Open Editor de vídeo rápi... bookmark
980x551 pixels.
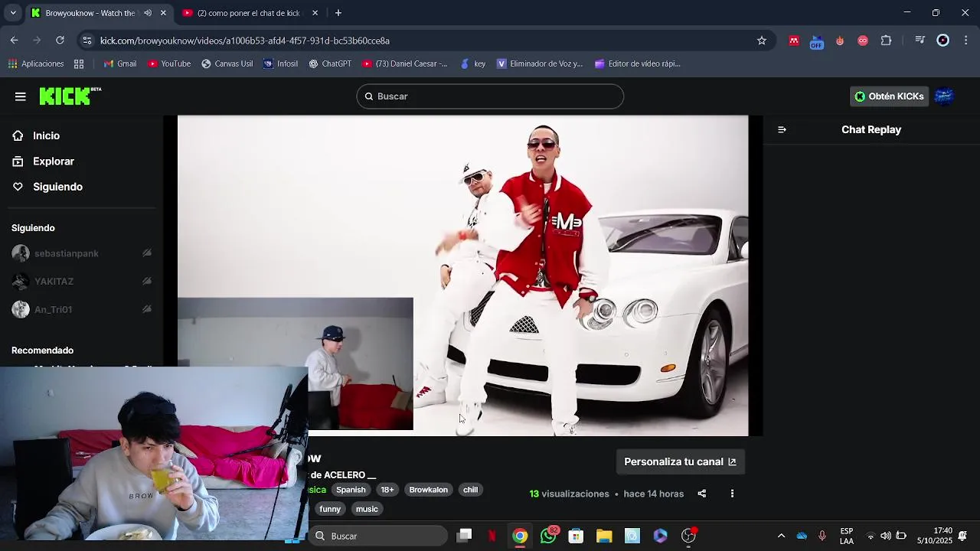click(x=638, y=64)
